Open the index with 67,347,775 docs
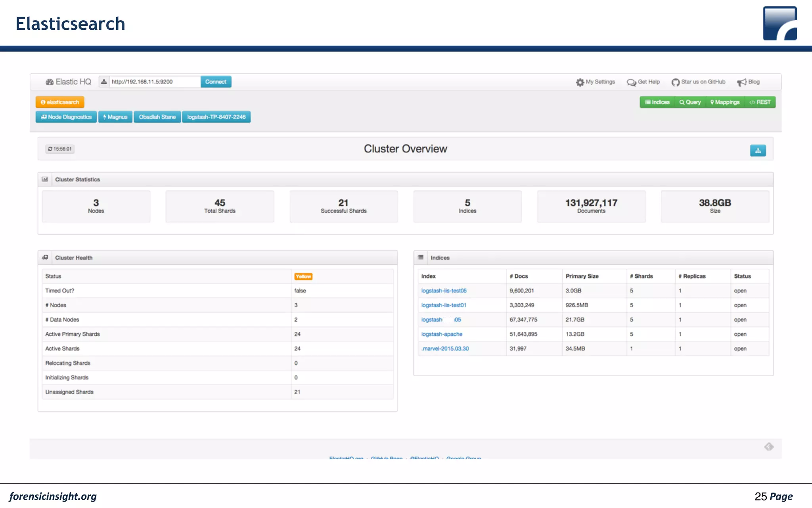The height and width of the screenshot is (508, 812). click(x=441, y=319)
